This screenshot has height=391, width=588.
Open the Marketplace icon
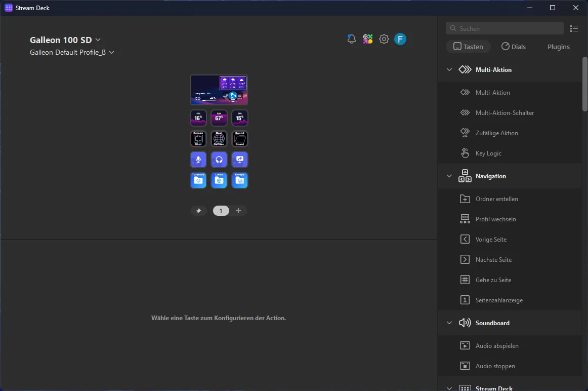tap(367, 38)
